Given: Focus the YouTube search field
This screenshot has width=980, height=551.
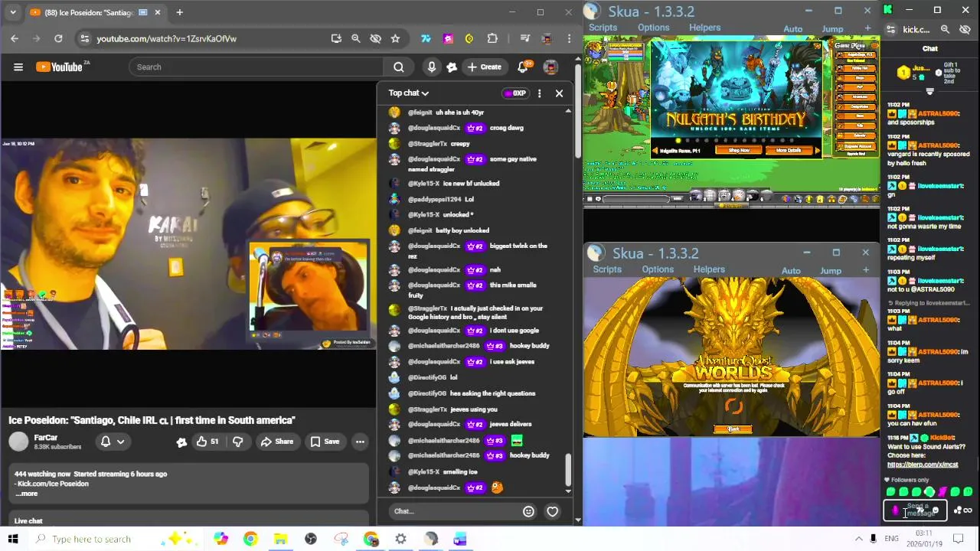Looking at the screenshot, I should [x=256, y=67].
